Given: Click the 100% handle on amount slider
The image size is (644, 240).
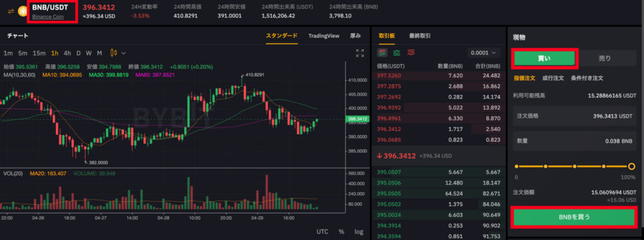Looking at the screenshot, I should (x=631, y=166).
